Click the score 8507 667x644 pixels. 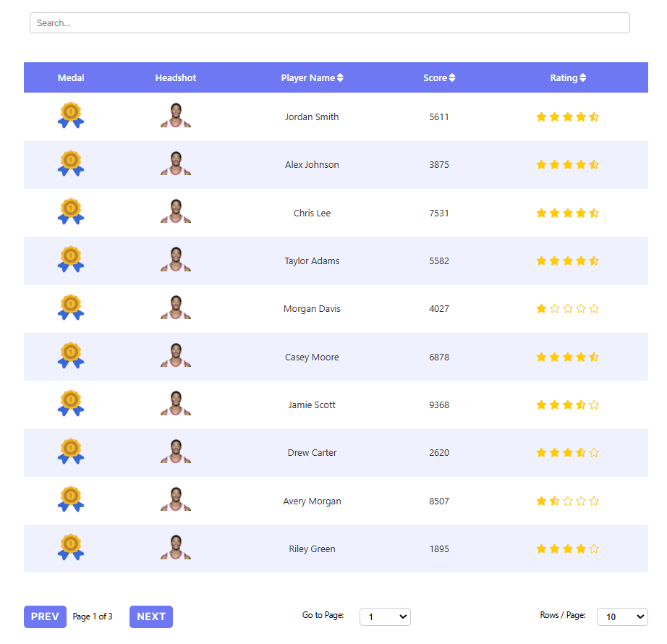click(x=439, y=501)
